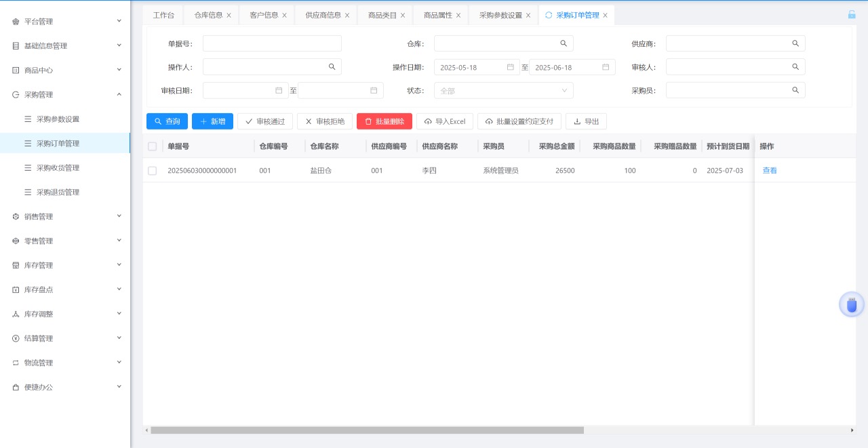Click the search icon in 供应商 field
The height and width of the screenshot is (448, 868).
click(x=795, y=43)
